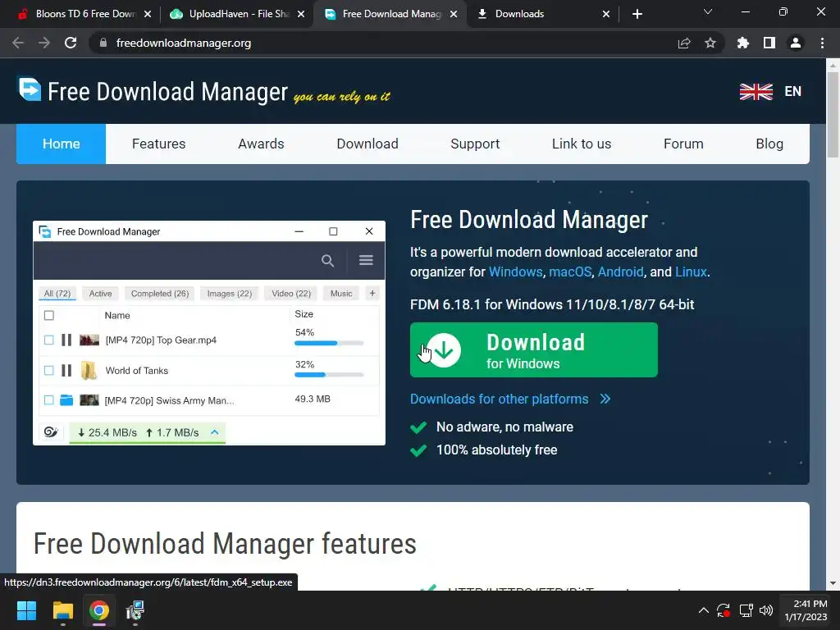Click the Top Gear video thumbnail
The image size is (840, 630).
point(89,340)
